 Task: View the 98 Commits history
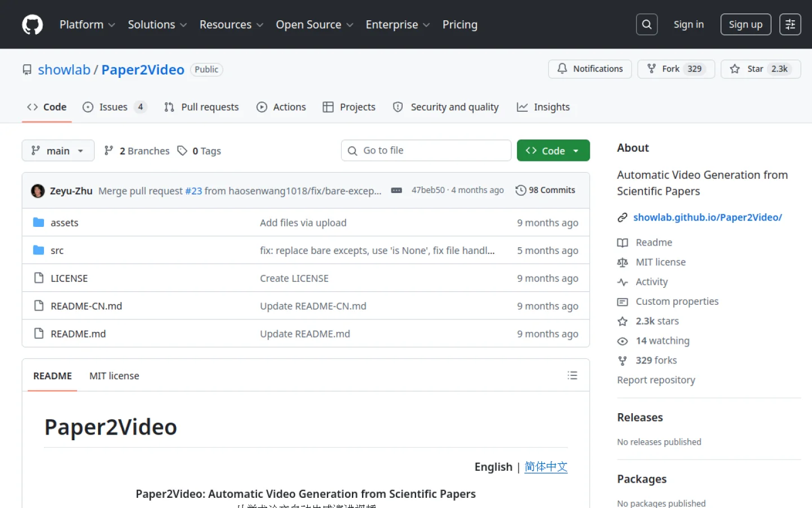tap(545, 190)
